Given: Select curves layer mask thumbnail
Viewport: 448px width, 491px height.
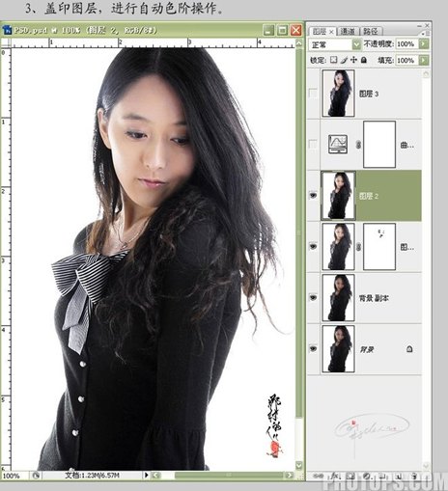Looking at the screenshot, I should 379,145.
